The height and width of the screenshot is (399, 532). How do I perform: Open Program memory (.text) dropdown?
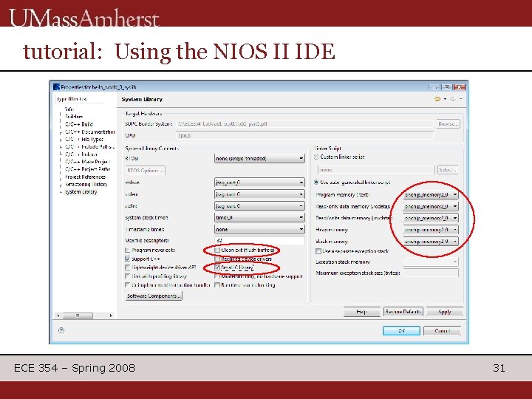[431, 195]
